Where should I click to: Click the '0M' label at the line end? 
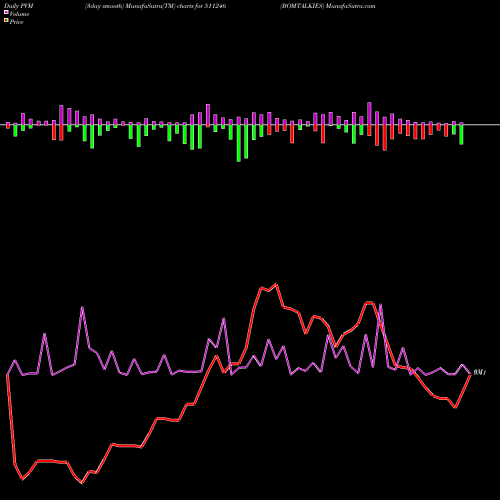(x=480, y=372)
